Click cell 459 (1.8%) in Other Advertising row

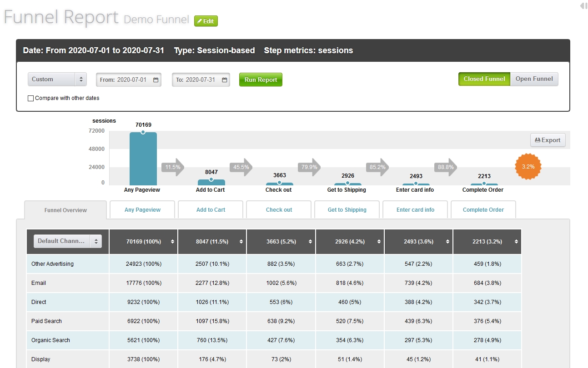coord(487,264)
